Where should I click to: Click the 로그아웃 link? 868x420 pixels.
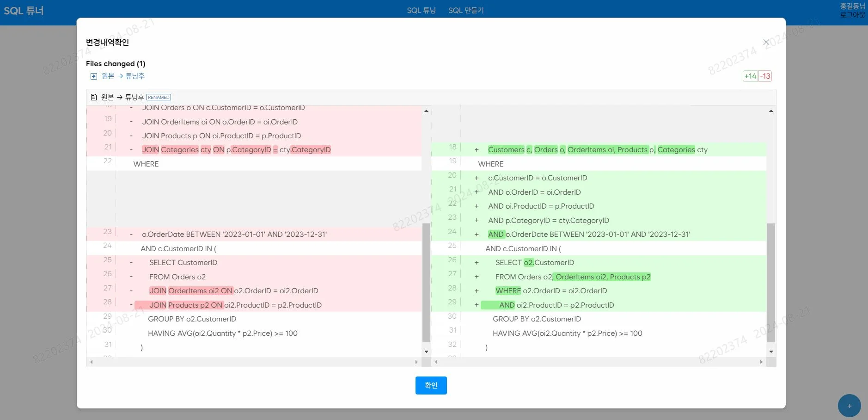pos(852,15)
